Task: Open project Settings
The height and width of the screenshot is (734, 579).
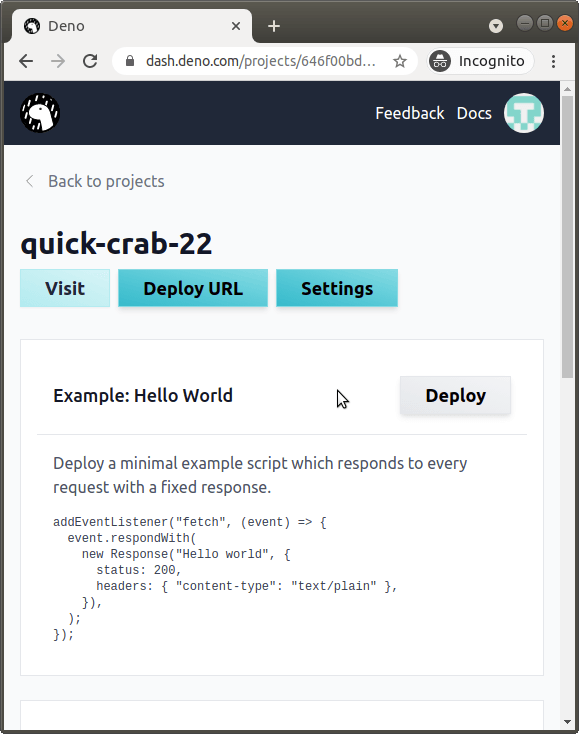Action: (x=337, y=288)
